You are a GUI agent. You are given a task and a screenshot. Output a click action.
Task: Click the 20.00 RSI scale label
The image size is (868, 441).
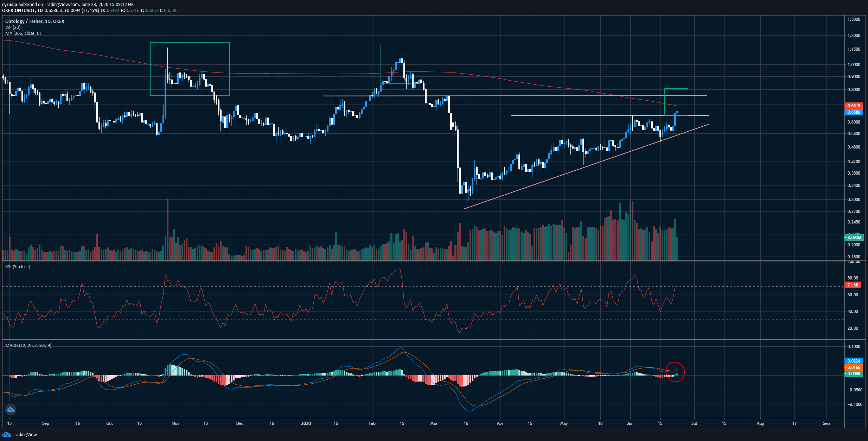(853, 328)
